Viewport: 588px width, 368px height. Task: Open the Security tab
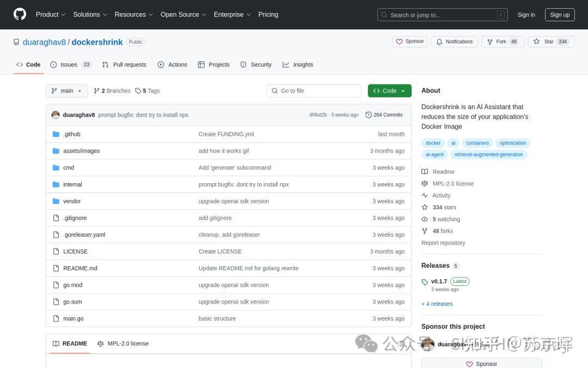256,64
